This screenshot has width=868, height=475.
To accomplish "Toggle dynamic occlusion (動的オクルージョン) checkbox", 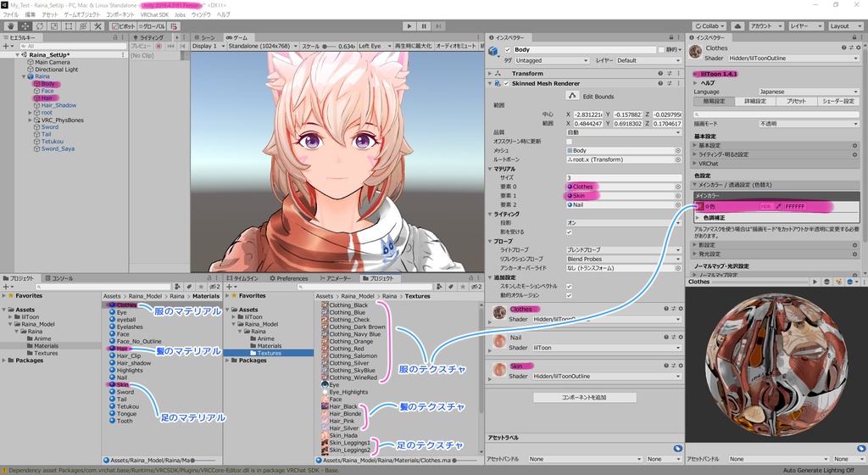I will tap(569, 296).
